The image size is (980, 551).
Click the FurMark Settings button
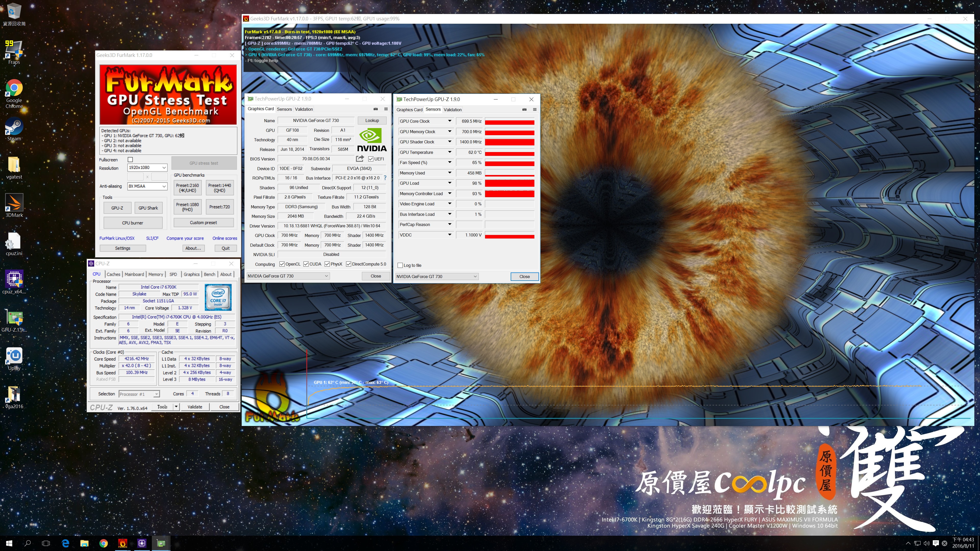[122, 248]
